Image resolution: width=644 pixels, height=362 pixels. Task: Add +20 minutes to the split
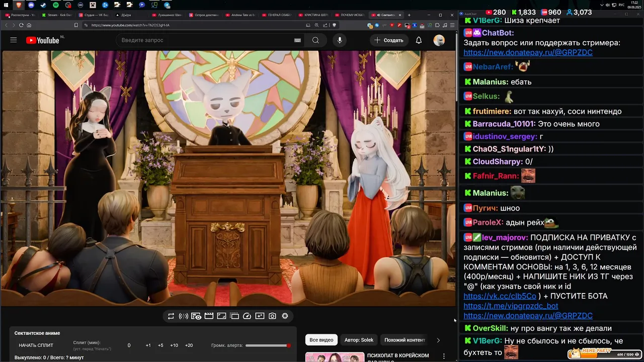pos(189,345)
